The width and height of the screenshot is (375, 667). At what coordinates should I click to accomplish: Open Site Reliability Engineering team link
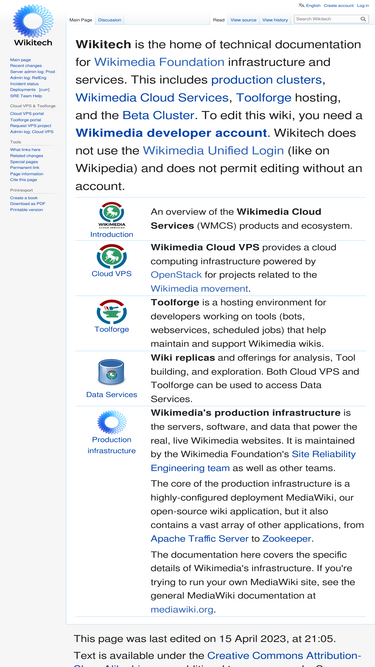click(253, 461)
